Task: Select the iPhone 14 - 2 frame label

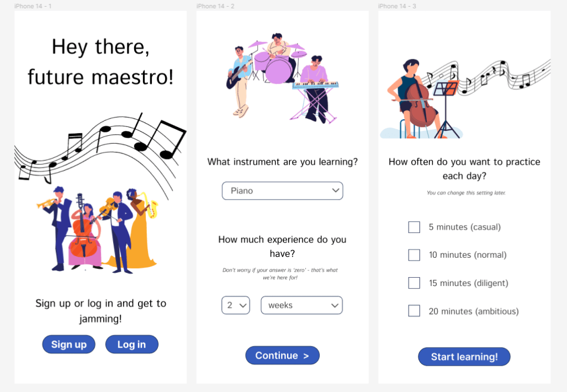Action: pos(215,6)
